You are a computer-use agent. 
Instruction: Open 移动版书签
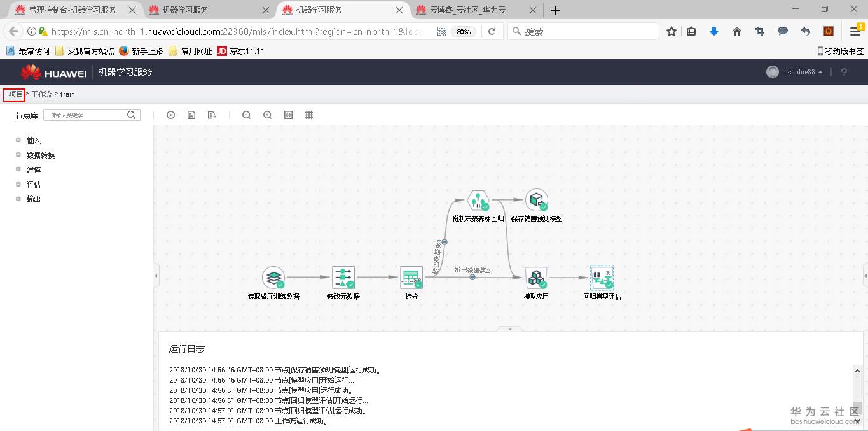(840, 52)
